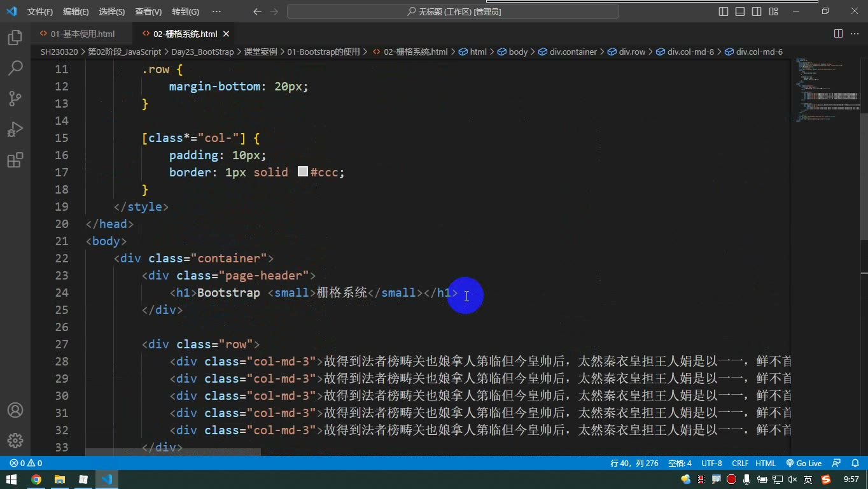Open the Day23_BootStrap breadcrumb dropdown
Image resolution: width=868 pixels, height=489 pixels.
203,52
